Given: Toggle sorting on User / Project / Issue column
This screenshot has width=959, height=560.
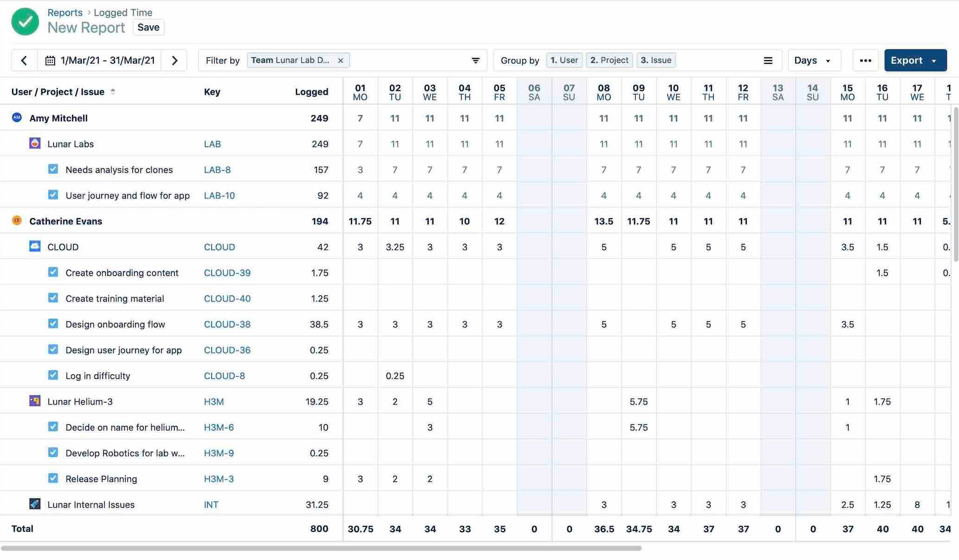Looking at the screenshot, I should coord(113,91).
